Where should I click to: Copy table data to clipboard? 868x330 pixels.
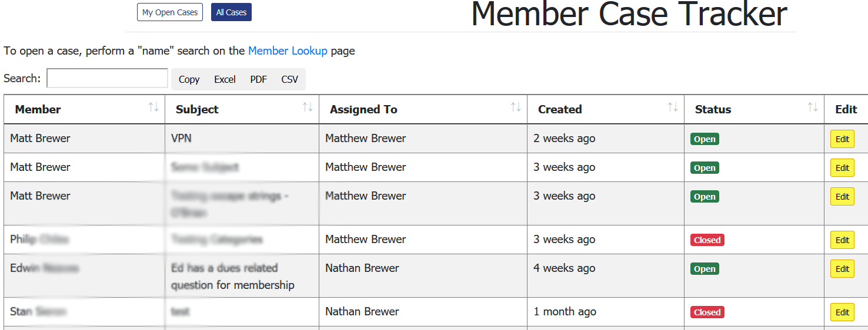(x=189, y=79)
